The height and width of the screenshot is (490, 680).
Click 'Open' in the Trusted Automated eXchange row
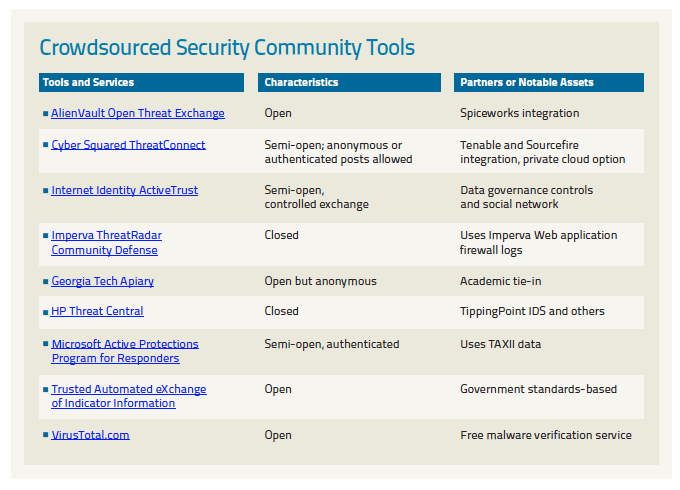tap(278, 389)
